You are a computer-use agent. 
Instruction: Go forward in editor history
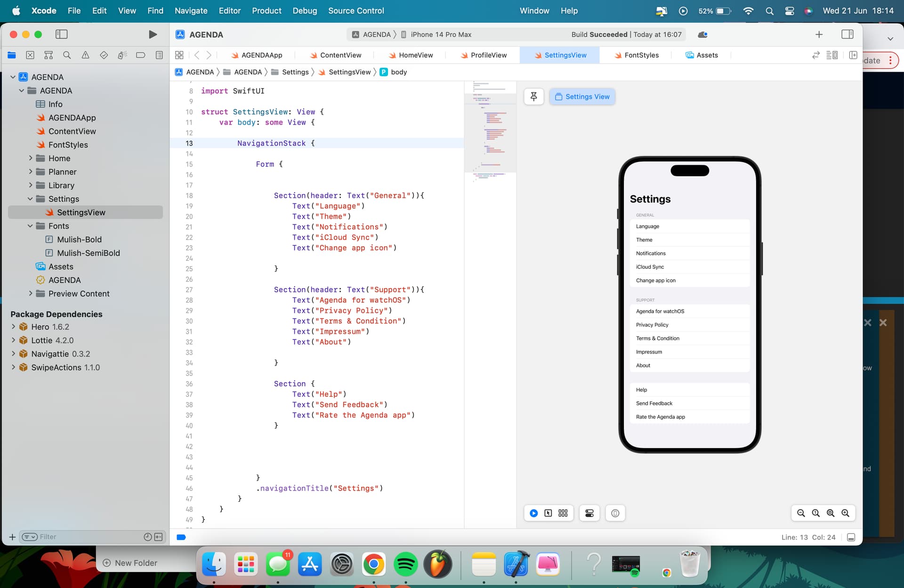209,55
